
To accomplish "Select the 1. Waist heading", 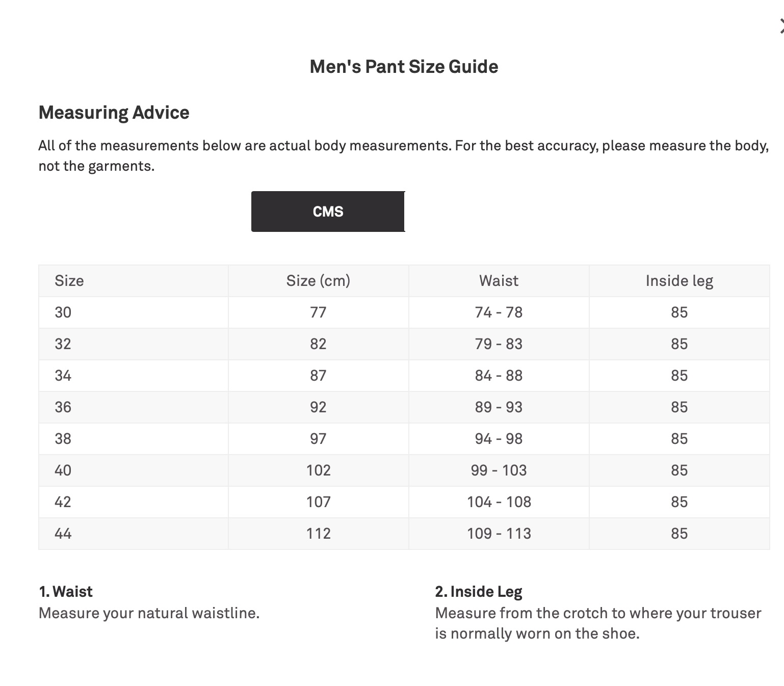I will (66, 592).
